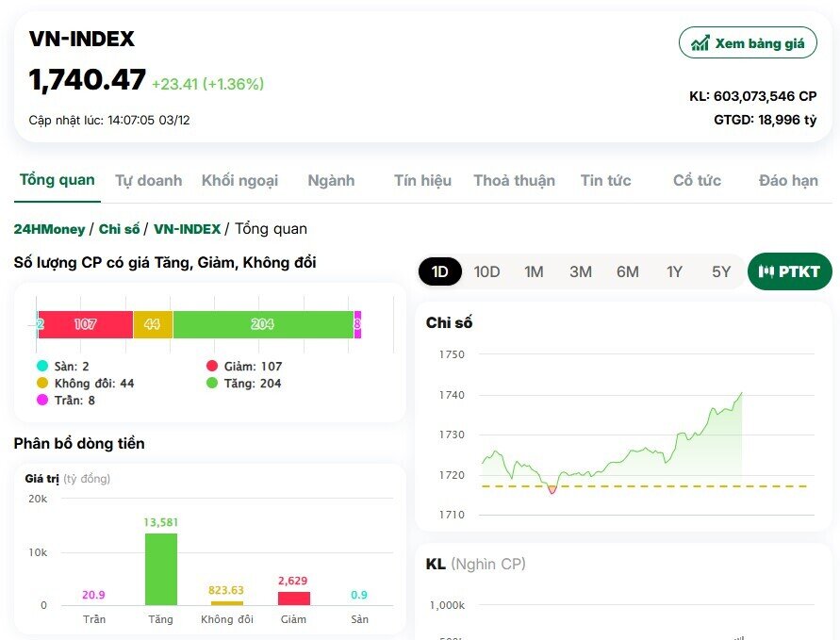Select the Tổng quan tab

pyautogui.click(x=58, y=180)
